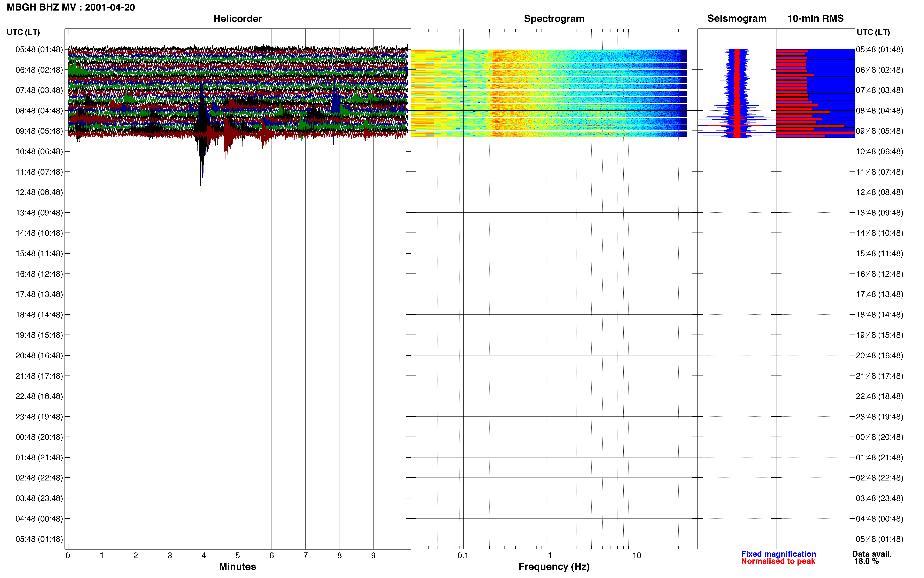Click frequency tick label '1'
This screenshot has height=578, width=924.
click(x=550, y=555)
